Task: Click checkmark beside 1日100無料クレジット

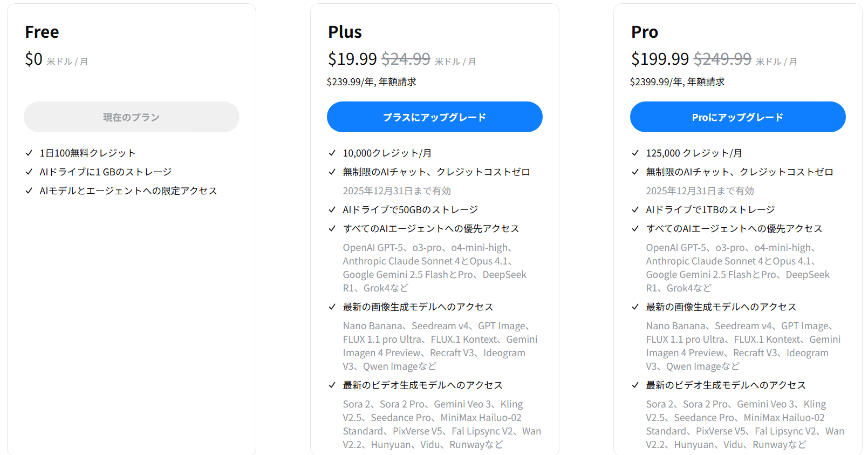Action: (29, 153)
